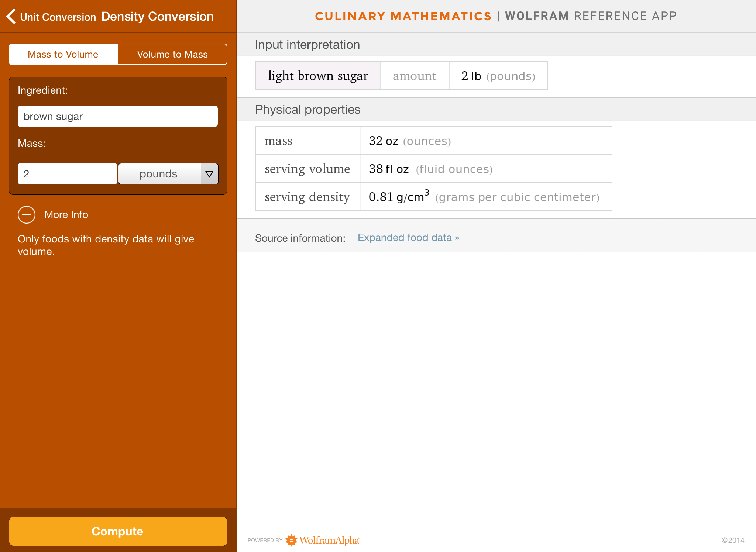This screenshot has height=552, width=756.
Task: Click the WolframAlpha text in footer
Action: click(x=329, y=540)
